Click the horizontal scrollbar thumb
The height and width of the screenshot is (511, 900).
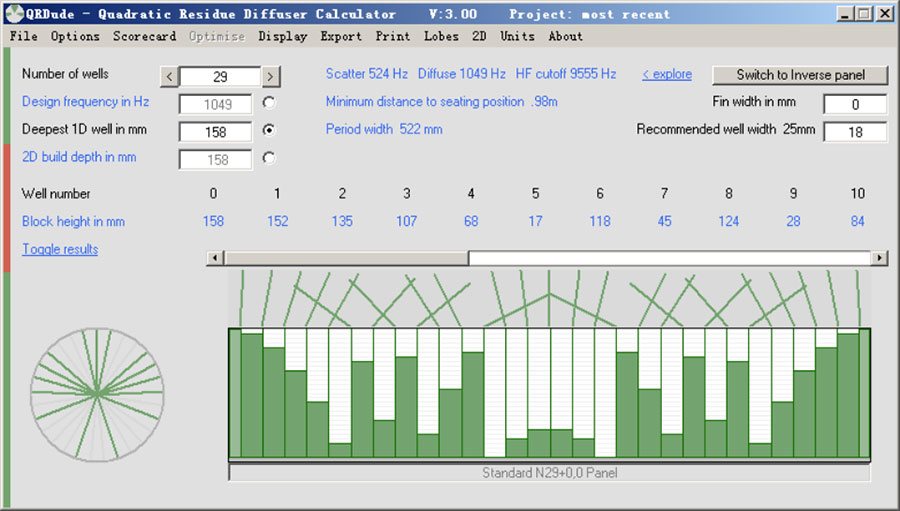pos(345,258)
